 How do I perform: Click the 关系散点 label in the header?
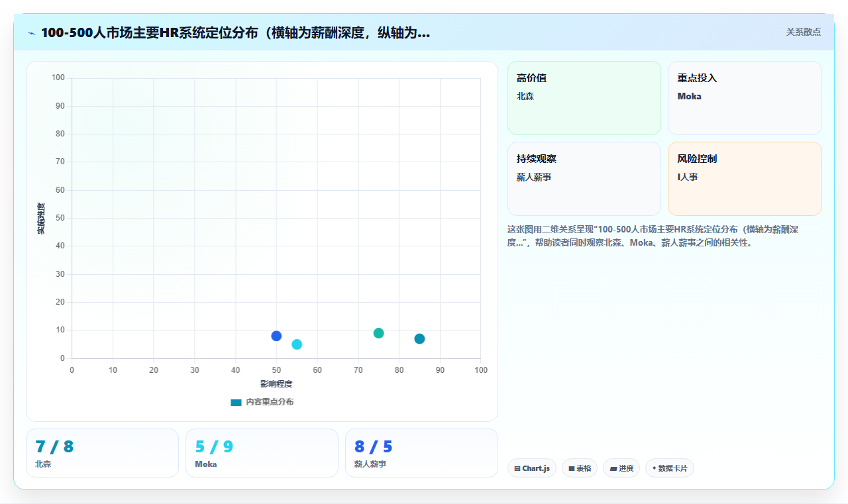pyautogui.click(x=803, y=32)
